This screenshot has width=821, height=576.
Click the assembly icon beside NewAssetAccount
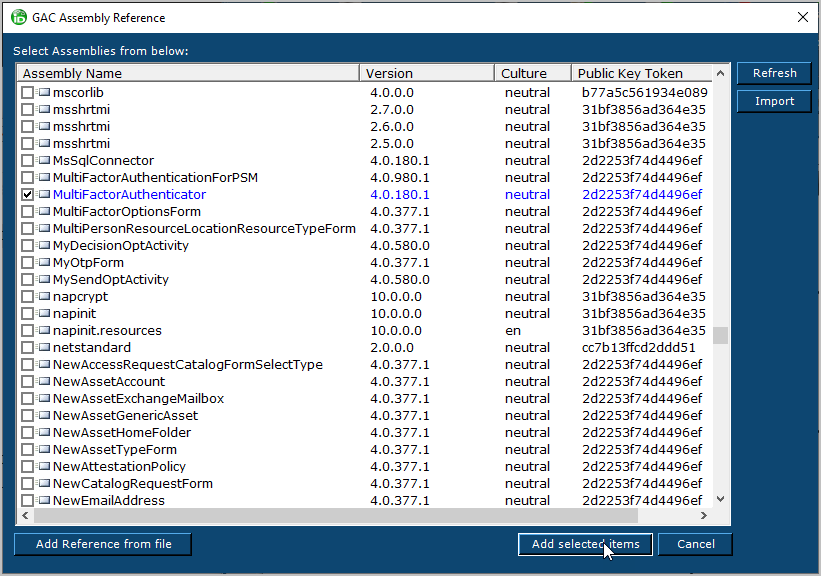(43, 382)
